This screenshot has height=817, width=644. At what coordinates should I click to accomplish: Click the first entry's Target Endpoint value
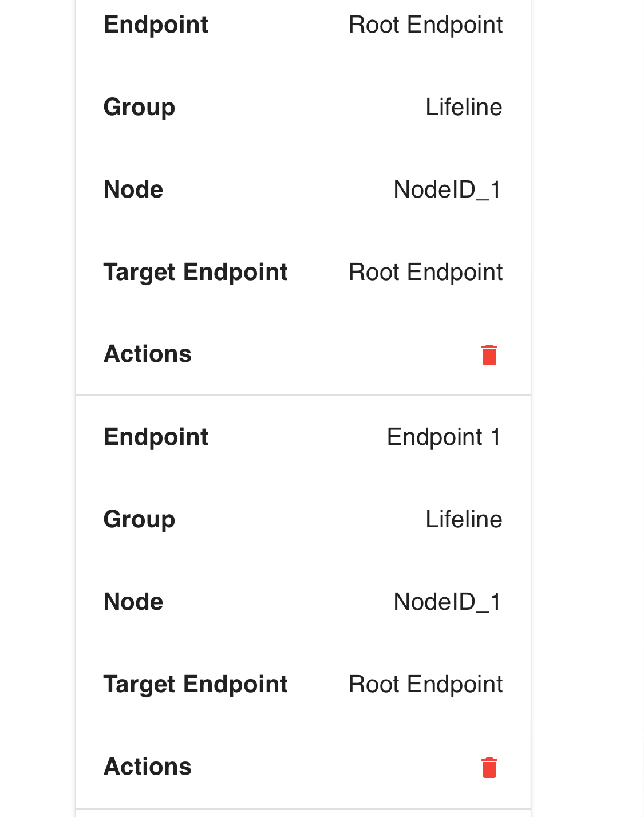425,272
